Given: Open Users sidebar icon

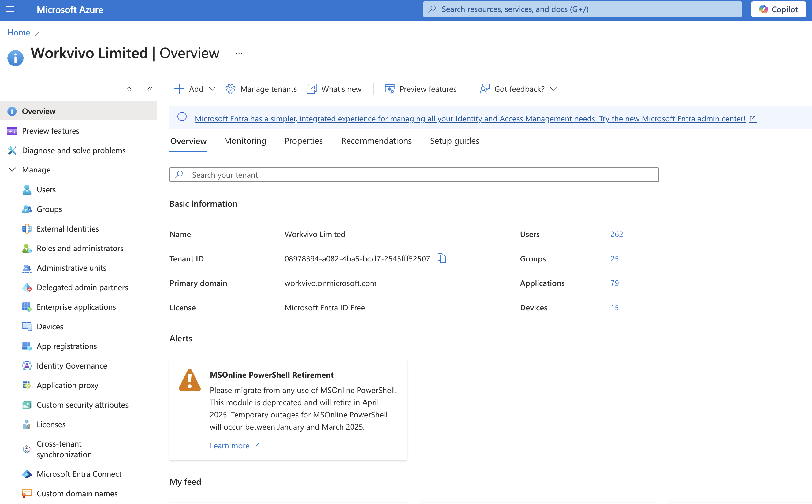Looking at the screenshot, I should coord(27,189).
